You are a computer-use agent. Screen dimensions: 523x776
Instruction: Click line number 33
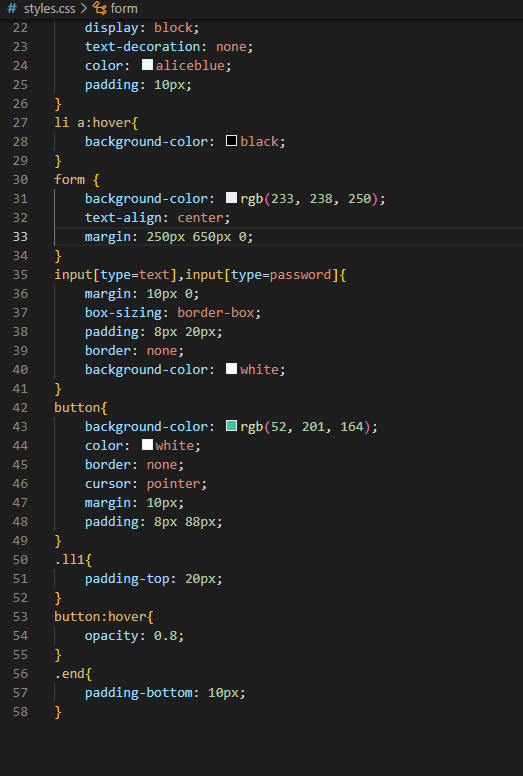(x=20, y=237)
